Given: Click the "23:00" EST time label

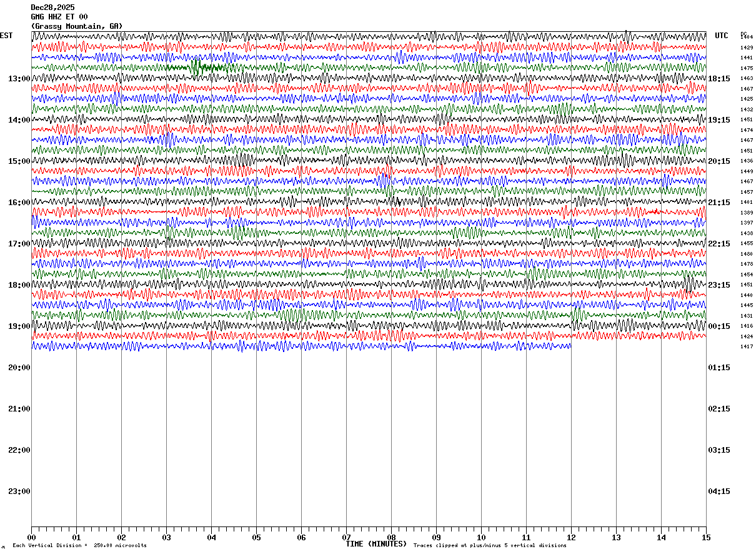Looking at the screenshot, I should tap(19, 491).
